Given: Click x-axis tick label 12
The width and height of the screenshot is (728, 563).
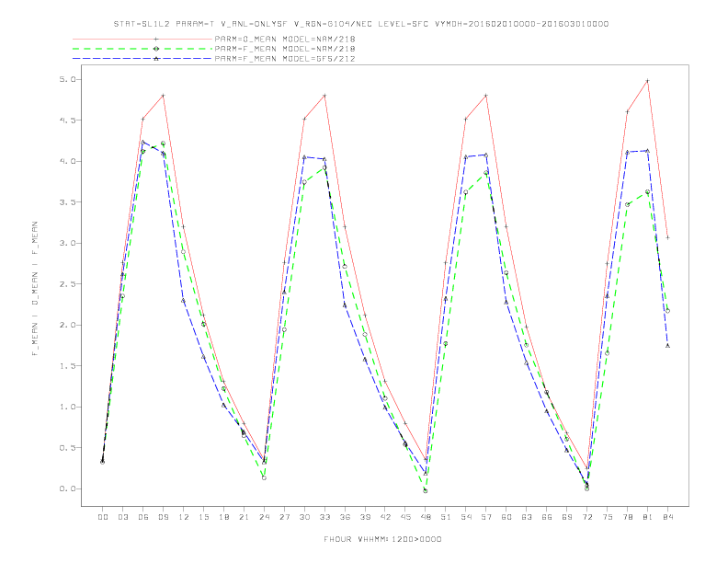Looking at the screenshot, I should coord(184,517).
